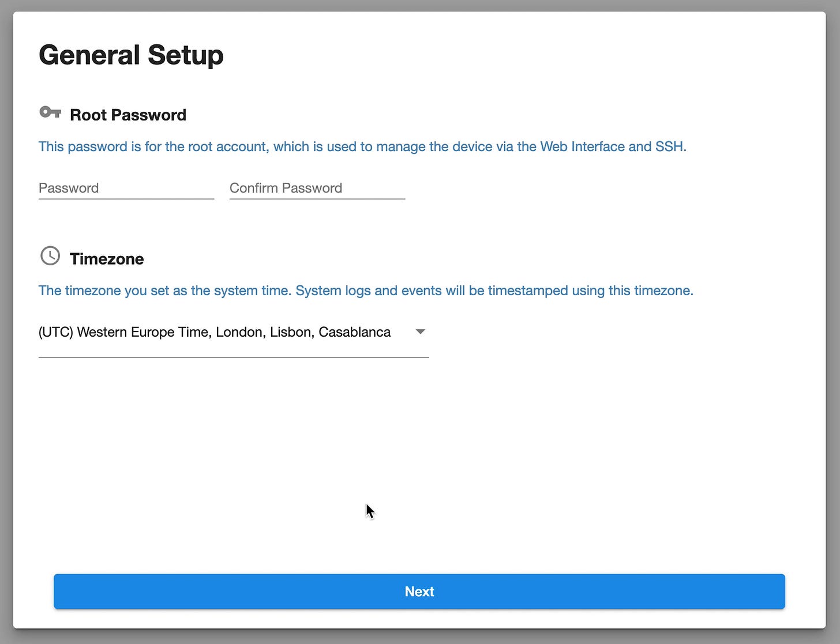Select the displayed timezone value text
The height and width of the screenshot is (644, 840).
pyautogui.click(x=214, y=332)
